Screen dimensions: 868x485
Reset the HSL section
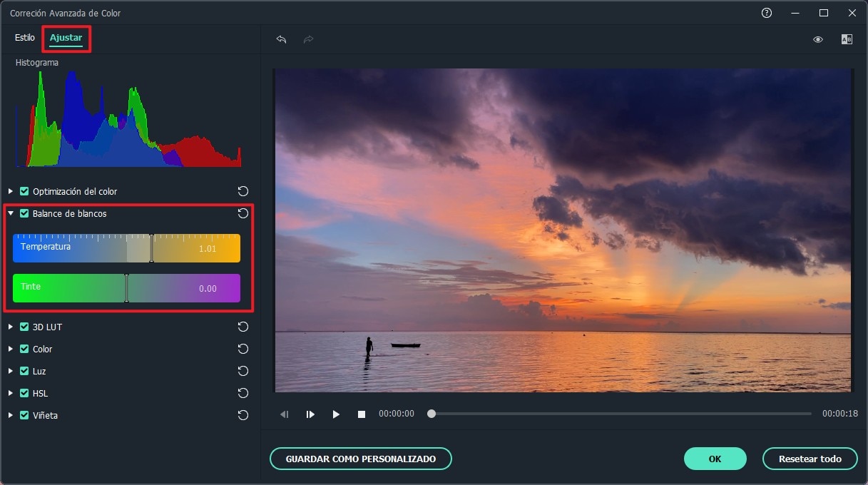(243, 393)
